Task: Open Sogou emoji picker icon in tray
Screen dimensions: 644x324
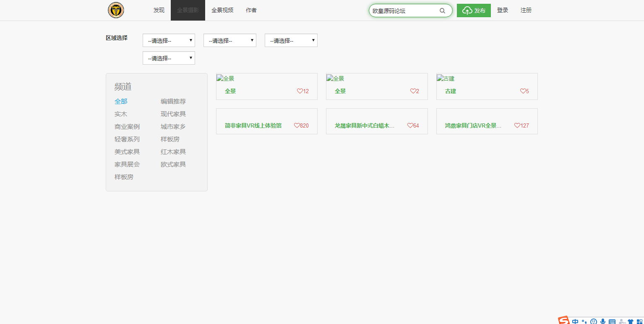Action: (593, 321)
